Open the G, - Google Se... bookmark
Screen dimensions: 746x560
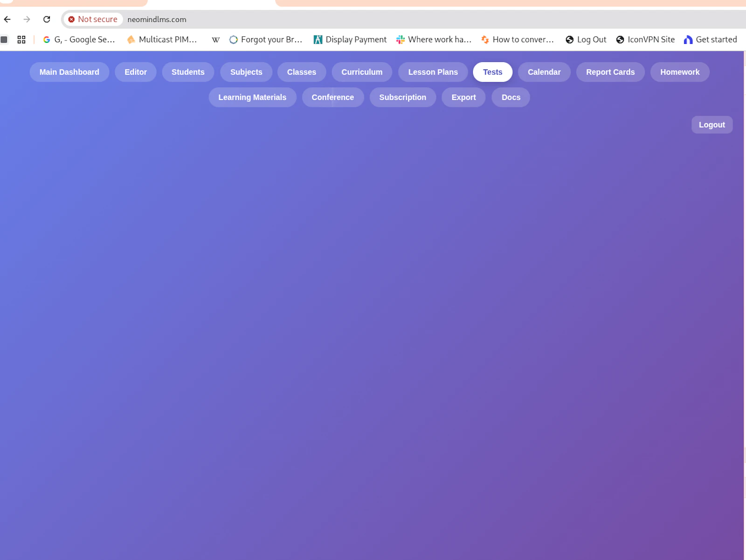pyautogui.click(x=79, y=40)
